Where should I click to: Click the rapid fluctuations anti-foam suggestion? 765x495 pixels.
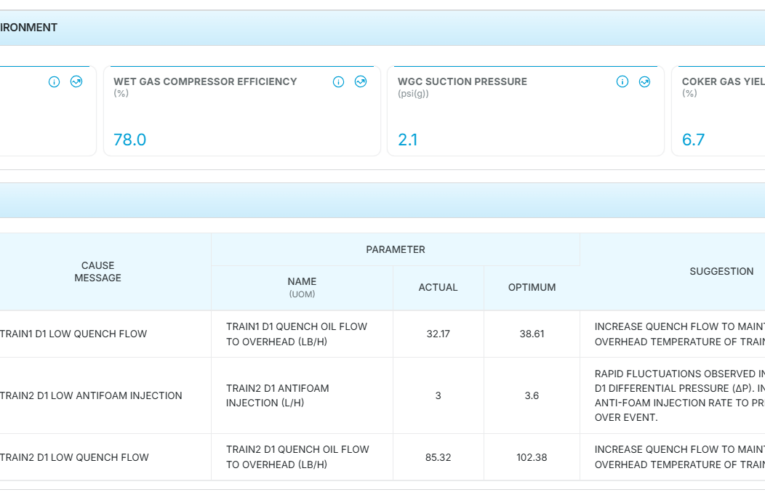pos(680,396)
